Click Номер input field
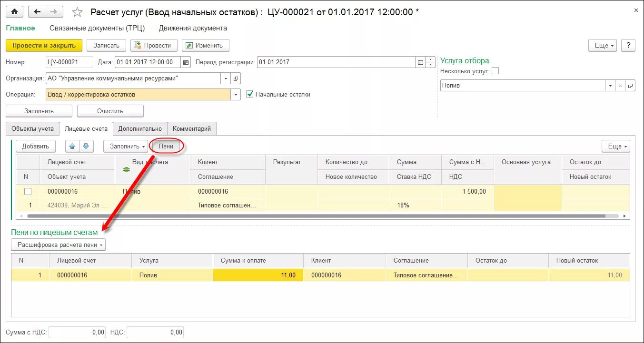This screenshot has width=644, height=343. pos(69,62)
